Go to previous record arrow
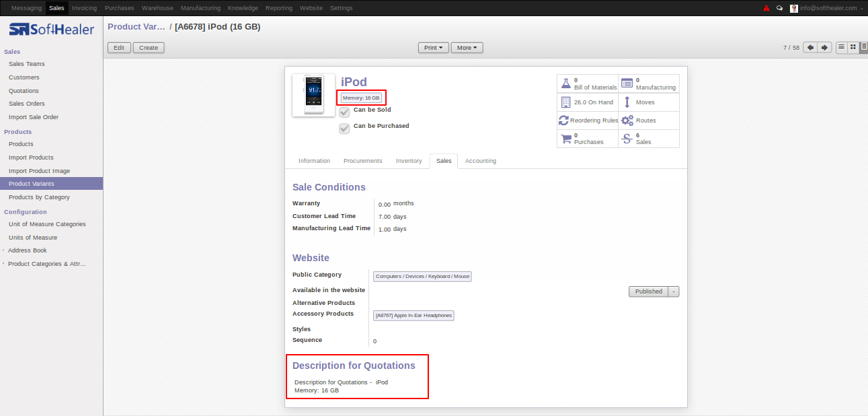 click(810, 48)
